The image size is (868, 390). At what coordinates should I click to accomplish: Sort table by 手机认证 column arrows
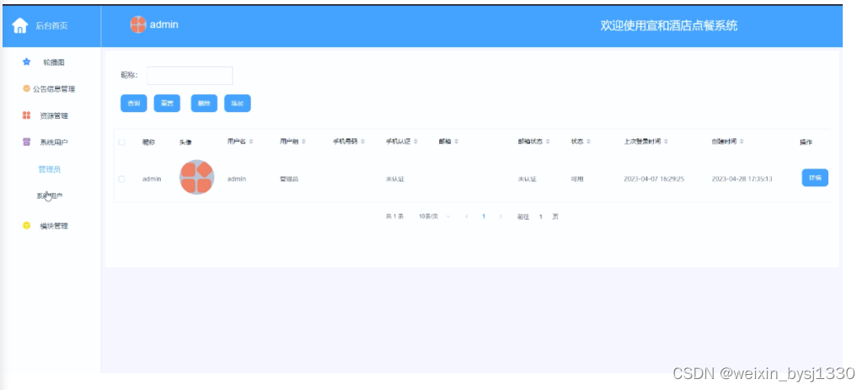(x=415, y=142)
